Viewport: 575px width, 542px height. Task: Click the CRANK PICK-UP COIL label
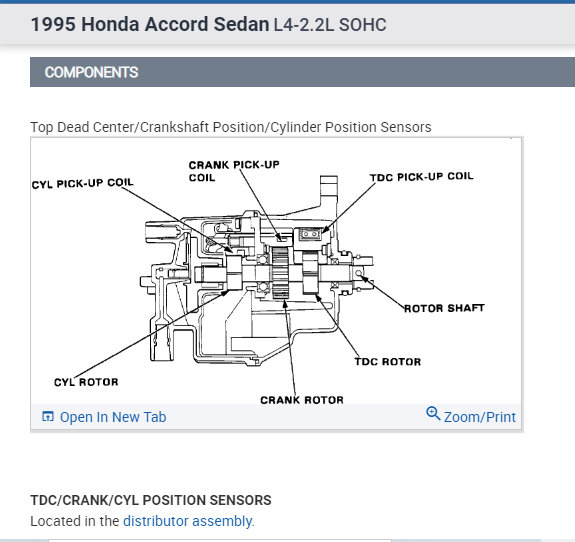click(234, 171)
